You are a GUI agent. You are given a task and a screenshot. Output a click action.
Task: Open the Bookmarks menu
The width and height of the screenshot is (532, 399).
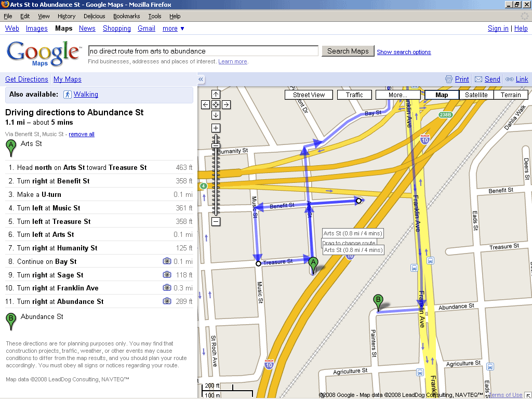click(x=126, y=16)
